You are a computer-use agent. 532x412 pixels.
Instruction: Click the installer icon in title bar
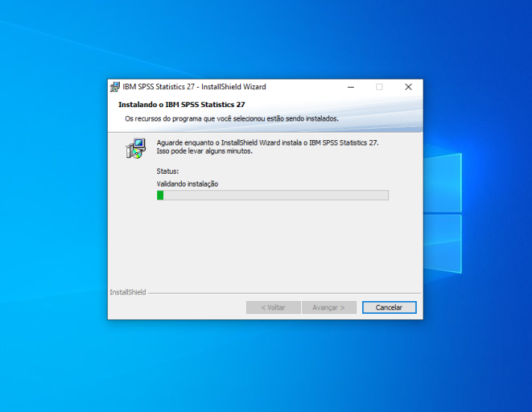[x=114, y=87]
